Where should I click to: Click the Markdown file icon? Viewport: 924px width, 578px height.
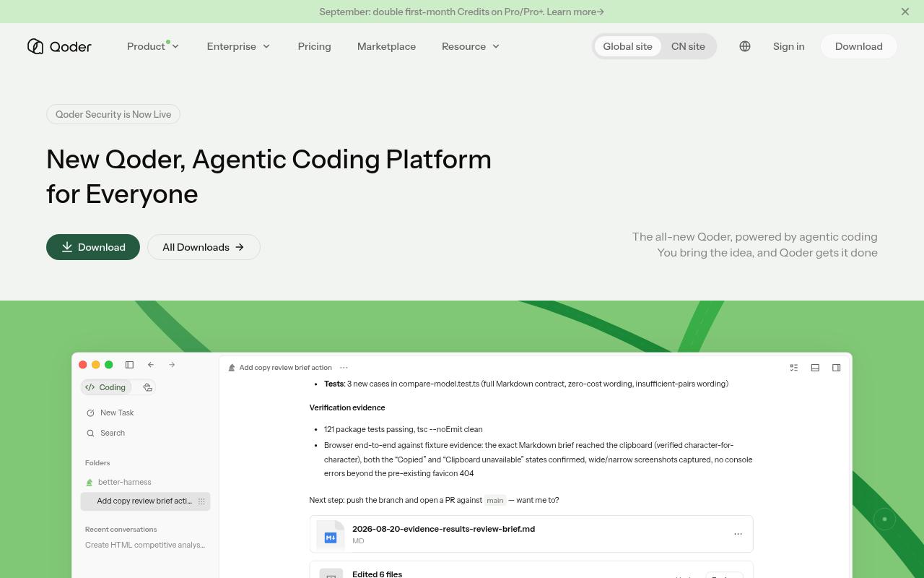331,535
